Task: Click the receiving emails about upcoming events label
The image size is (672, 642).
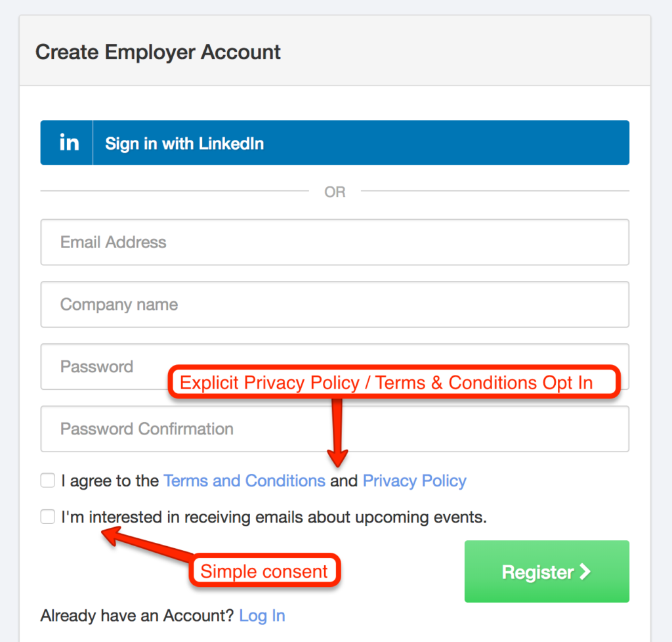Action: click(274, 517)
